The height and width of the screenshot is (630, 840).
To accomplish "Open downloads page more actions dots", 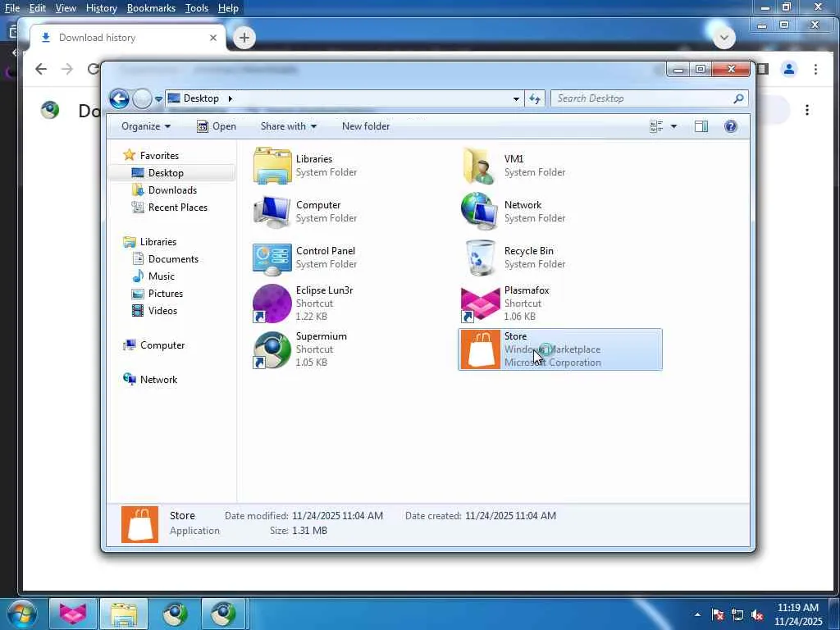I will [807, 111].
